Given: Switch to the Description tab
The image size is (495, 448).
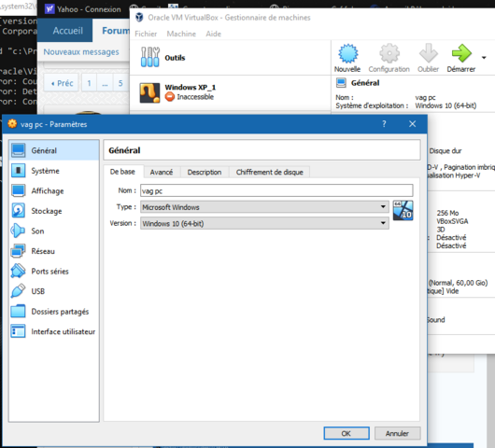Looking at the screenshot, I should click(x=205, y=173).
